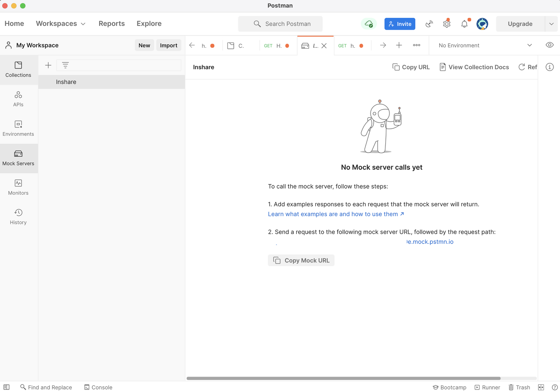
Task: Open Bootcamp from the status bar
Action: click(x=449, y=387)
